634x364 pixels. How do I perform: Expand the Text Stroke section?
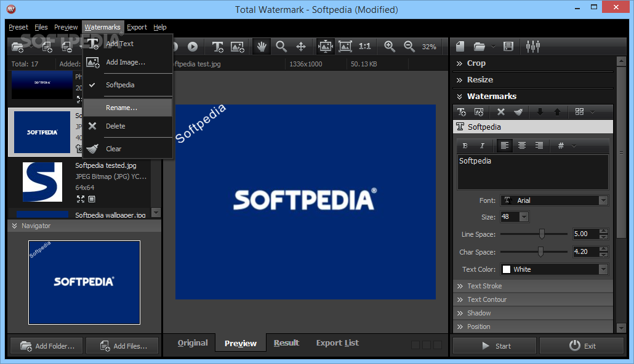[533, 286]
